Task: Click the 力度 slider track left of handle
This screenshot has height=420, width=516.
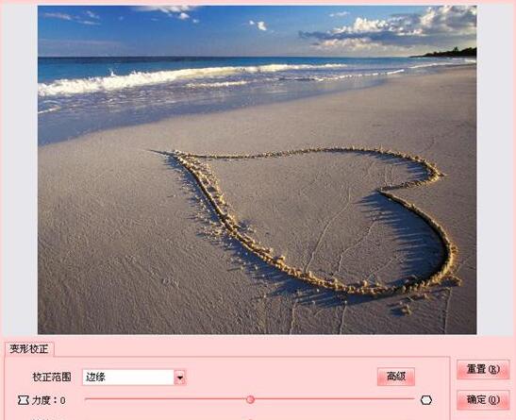Action: (x=165, y=399)
